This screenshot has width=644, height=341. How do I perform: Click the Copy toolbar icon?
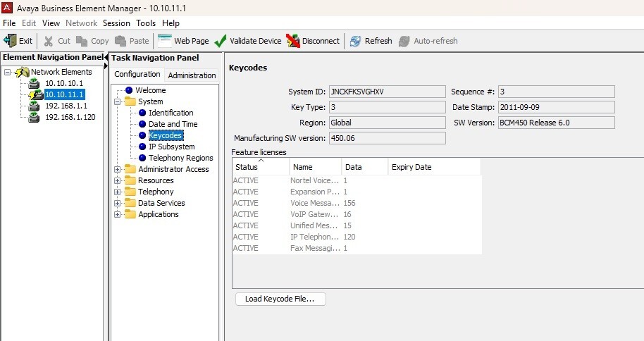click(x=82, y=41)
